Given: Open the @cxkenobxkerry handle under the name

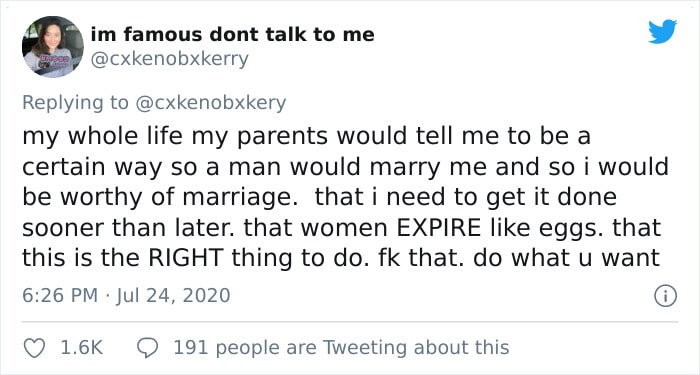Looking at the screenshot, I should pyautogui.click(x=170, y=59).
